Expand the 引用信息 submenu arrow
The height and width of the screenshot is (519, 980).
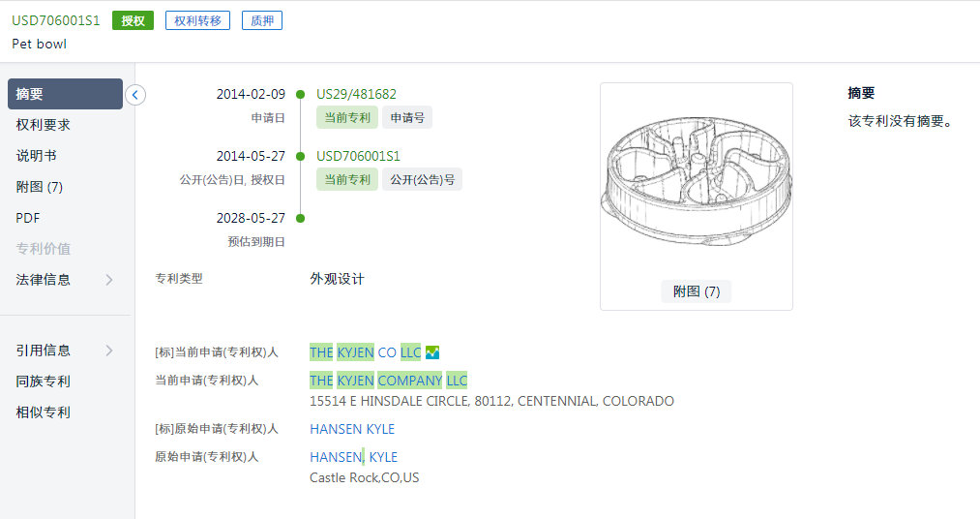pyautogui.click(x=109, y=351)
